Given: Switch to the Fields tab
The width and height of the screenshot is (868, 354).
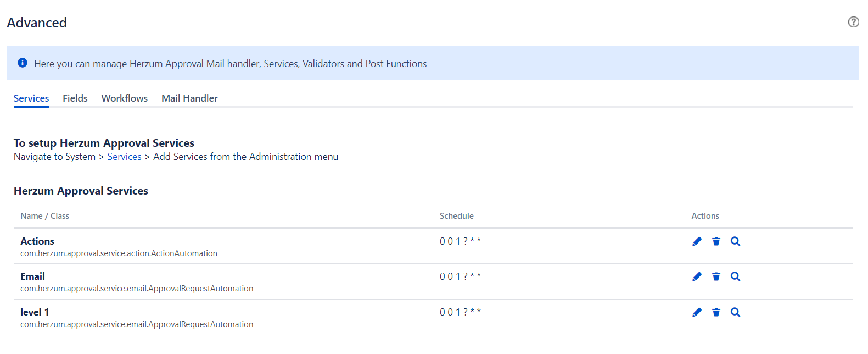Looking at the screenshot, I should 75,98.
